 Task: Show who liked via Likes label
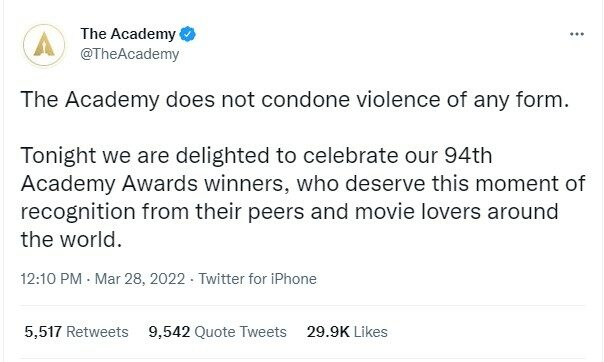coord(370,332)
